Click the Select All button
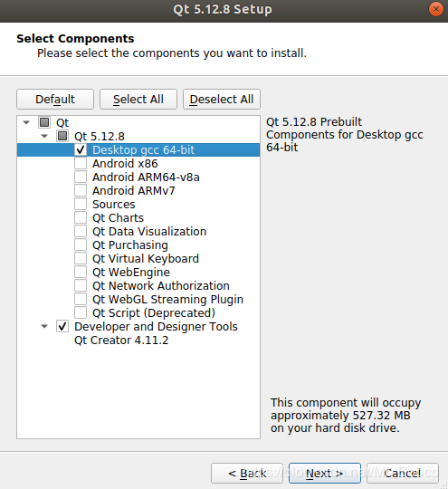The width and height of the screenshot is (448, 489). click(x=138, y=100)
